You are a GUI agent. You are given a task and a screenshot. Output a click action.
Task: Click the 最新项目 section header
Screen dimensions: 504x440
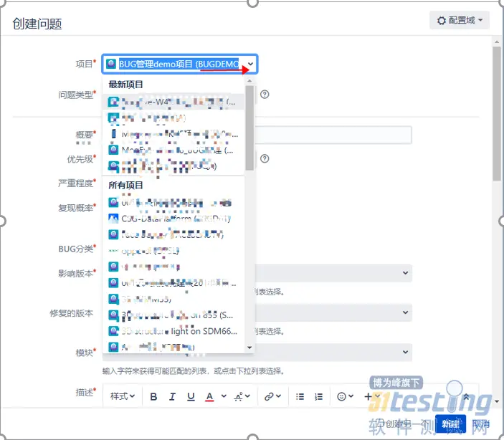pyautogui.click(x=125, y=85)
